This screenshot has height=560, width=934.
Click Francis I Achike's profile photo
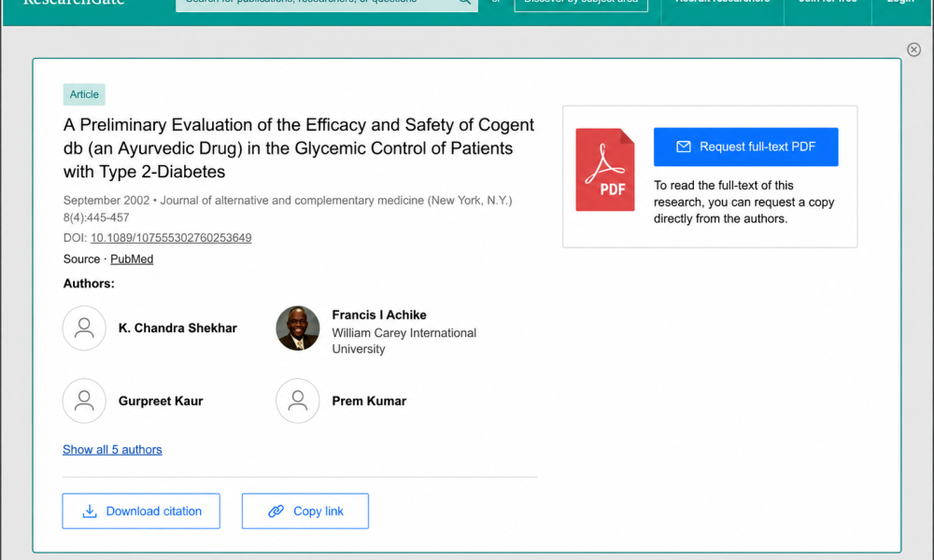tap(298, 328)
